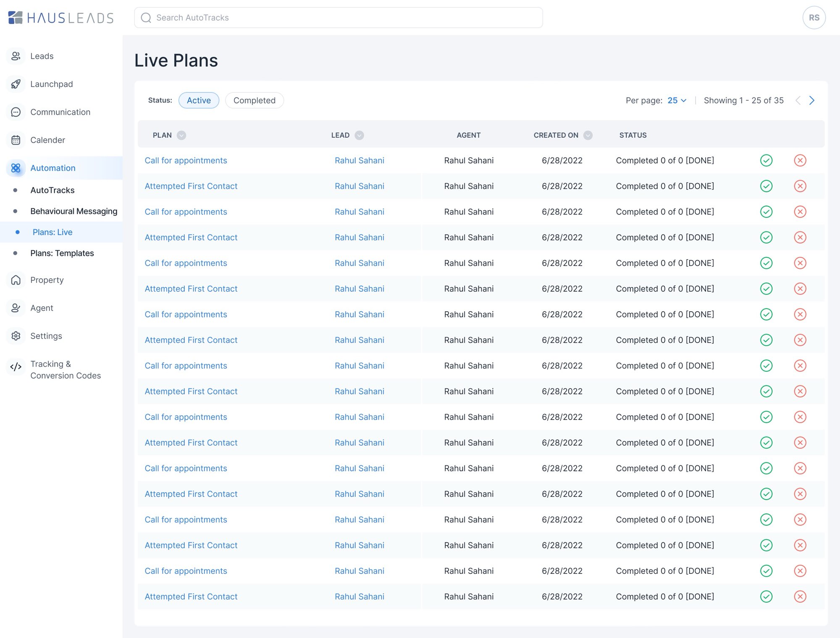Click the HausLeads logo

point(61,18)
